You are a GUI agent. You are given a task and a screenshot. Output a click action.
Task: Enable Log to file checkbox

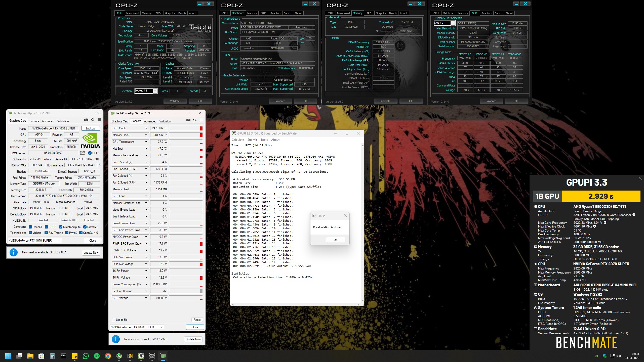coord(113,320)
